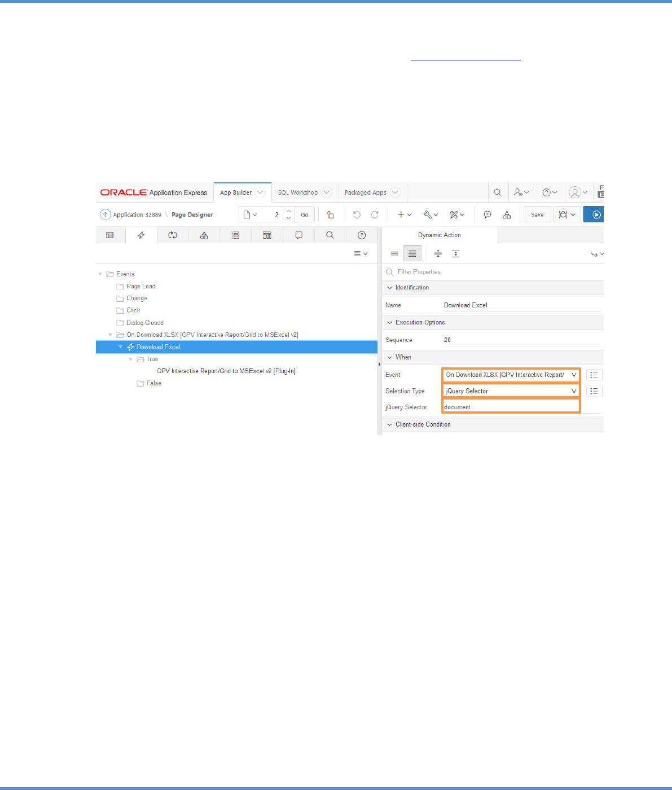Increment the page number stepper
672x790 pixels.
289,211
